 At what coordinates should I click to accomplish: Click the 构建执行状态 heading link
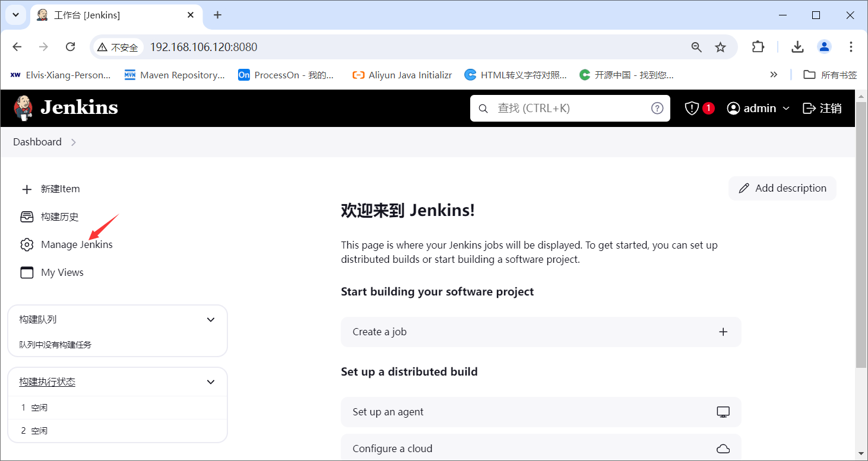tap(47, 382)
